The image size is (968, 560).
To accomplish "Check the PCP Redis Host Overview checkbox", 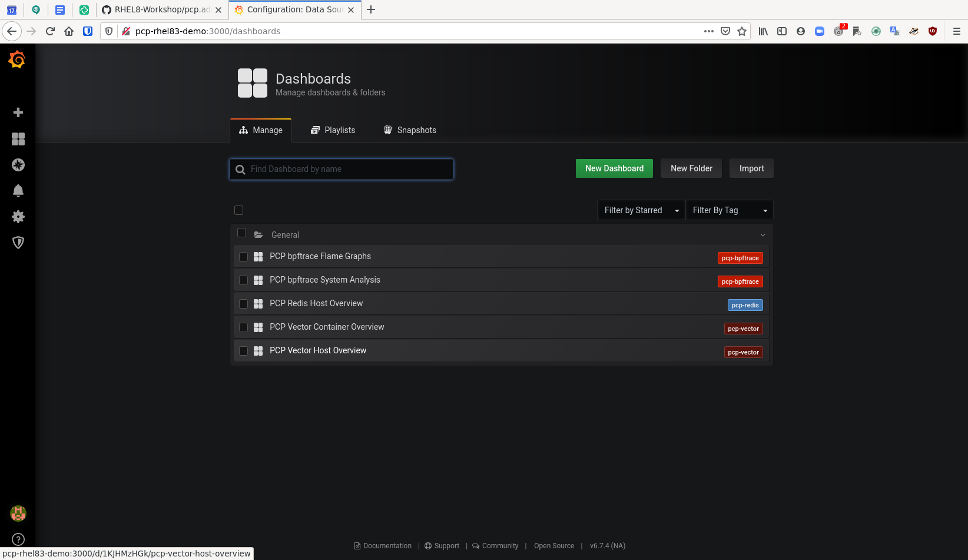I will point(243,304).
